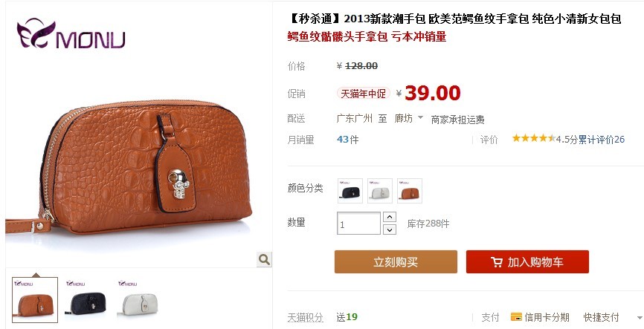Click the credit card installment icon
The height and width of the screenshot is (329, 644).
[516, 316]
